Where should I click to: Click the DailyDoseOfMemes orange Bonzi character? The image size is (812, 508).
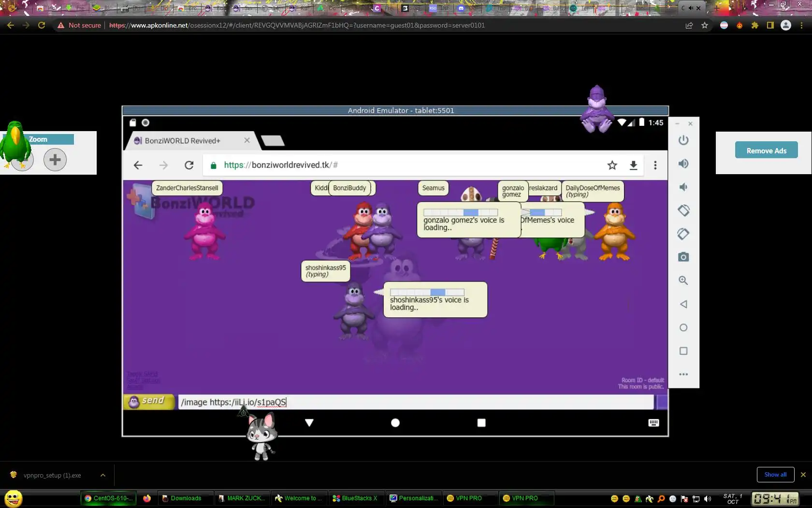pos(614,232)
